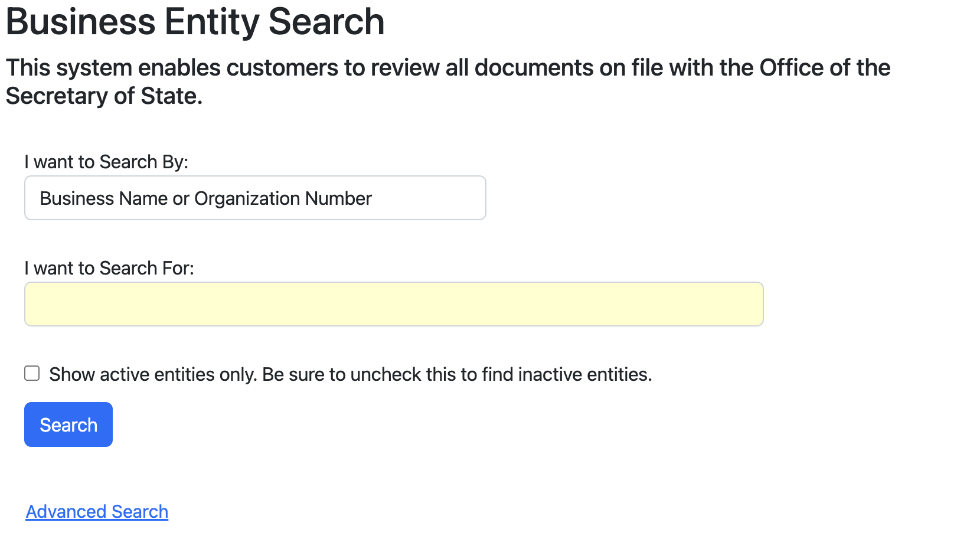Submit the entity search form
Screen dimensions: 980x542
(68, 425)
